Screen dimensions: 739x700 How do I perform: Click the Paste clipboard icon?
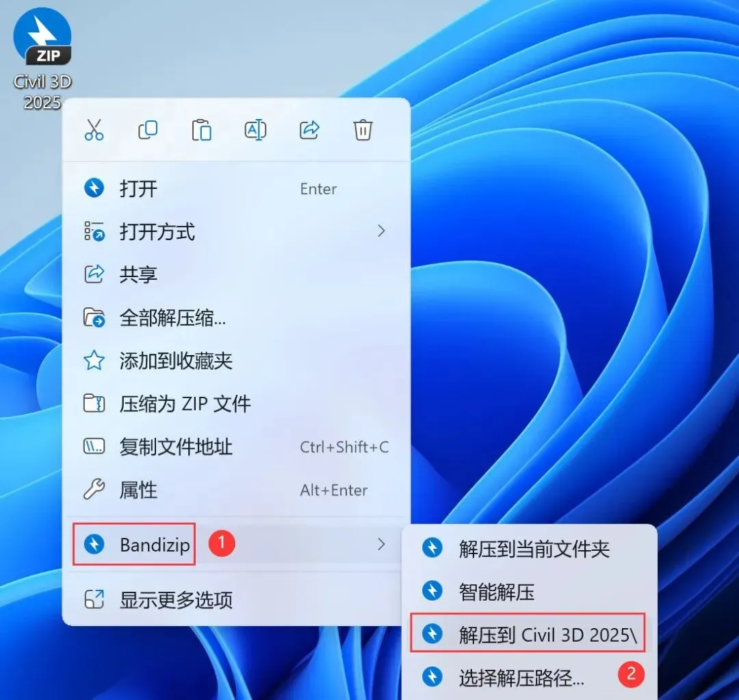[202, 130]
